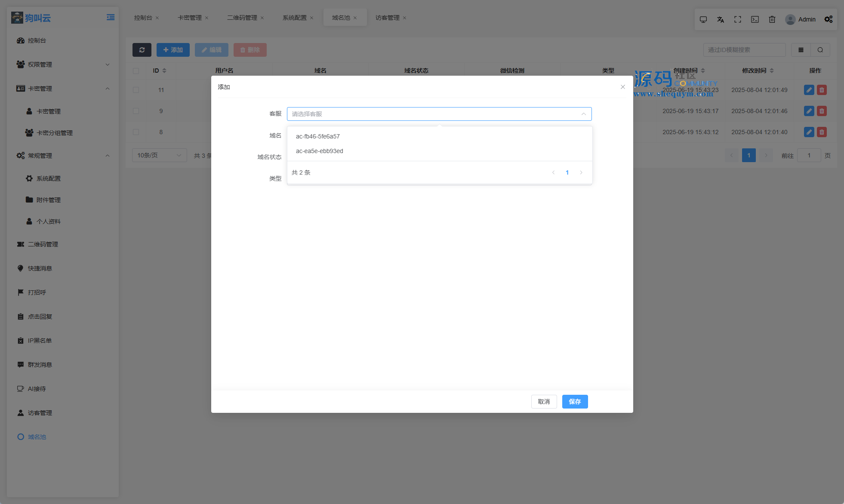
Task: Open 访客管理 in the sidebar menu
Action: (x=40, y=413)
